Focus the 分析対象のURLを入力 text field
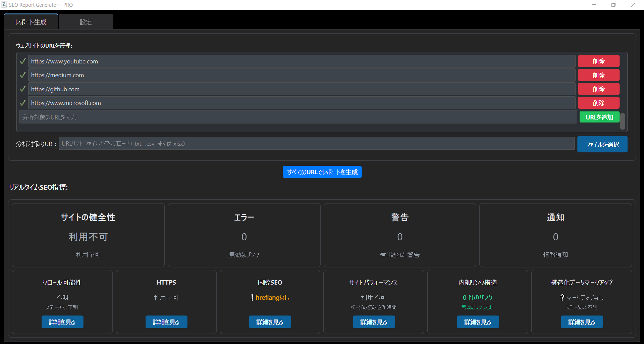This screenshot has width=644, height=344. [x=298, y=117]
